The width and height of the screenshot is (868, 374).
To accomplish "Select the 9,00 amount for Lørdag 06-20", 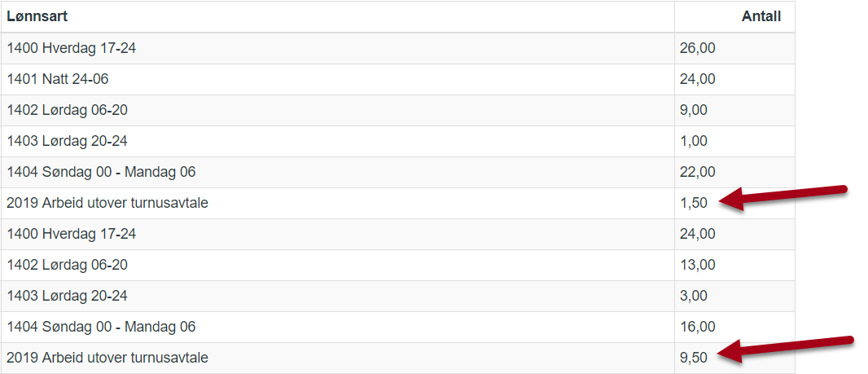I will pyautogui.click(x=694, y=110).
